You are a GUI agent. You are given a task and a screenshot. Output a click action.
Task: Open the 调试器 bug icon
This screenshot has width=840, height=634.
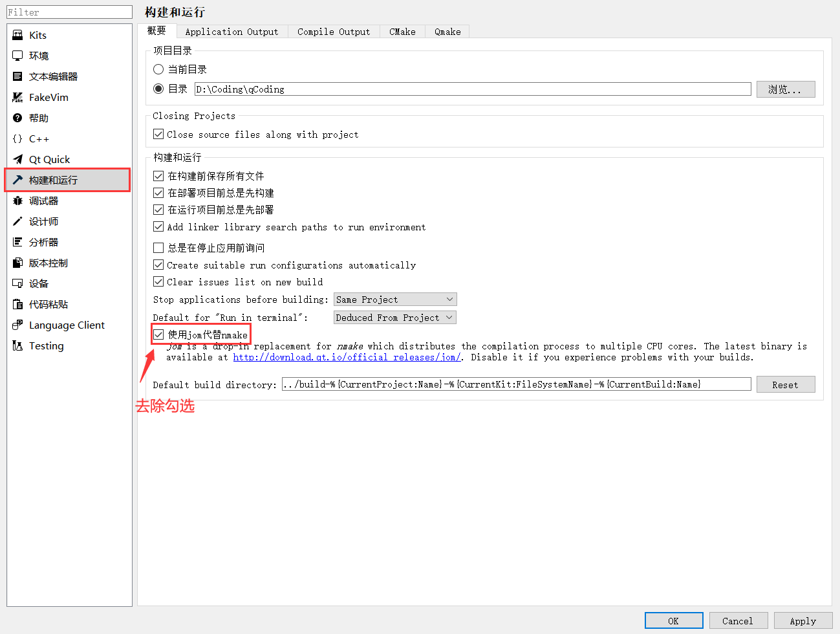click(17, 201)
